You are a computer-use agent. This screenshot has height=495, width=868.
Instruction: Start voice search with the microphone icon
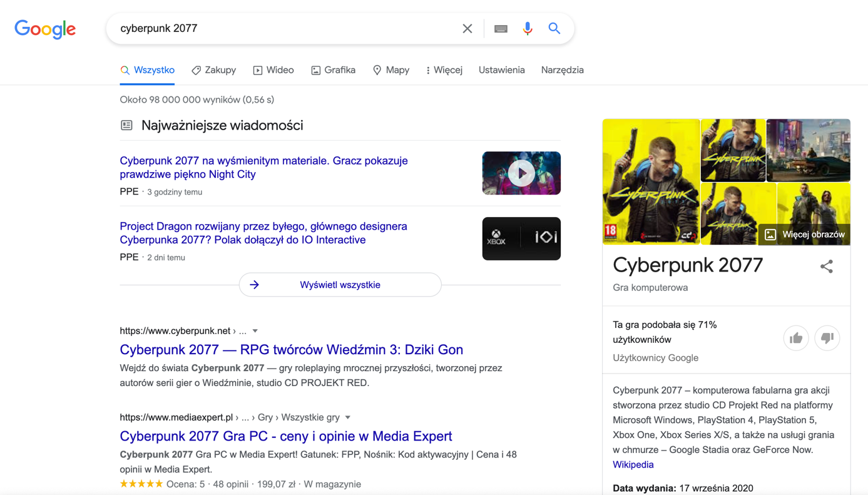tap(528, 29)
